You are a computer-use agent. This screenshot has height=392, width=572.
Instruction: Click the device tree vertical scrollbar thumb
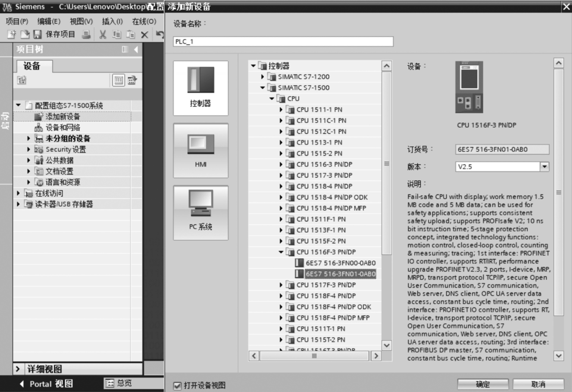(x=386, y=163)
